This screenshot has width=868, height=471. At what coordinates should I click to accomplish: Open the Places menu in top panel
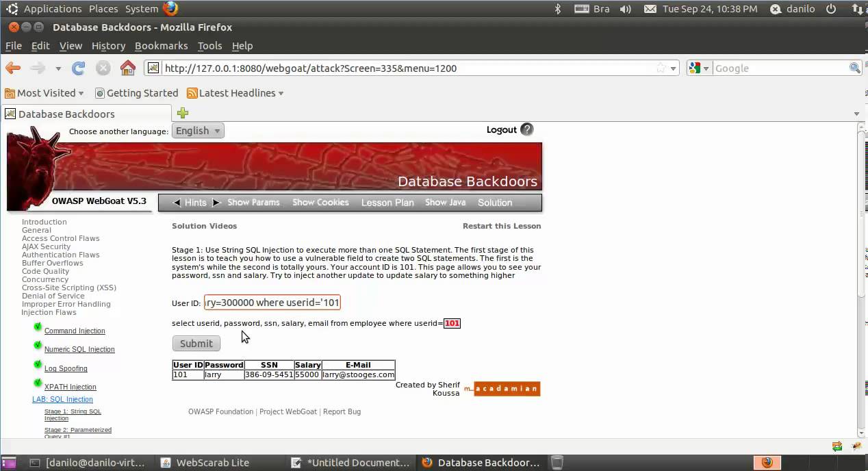point(103,9)
